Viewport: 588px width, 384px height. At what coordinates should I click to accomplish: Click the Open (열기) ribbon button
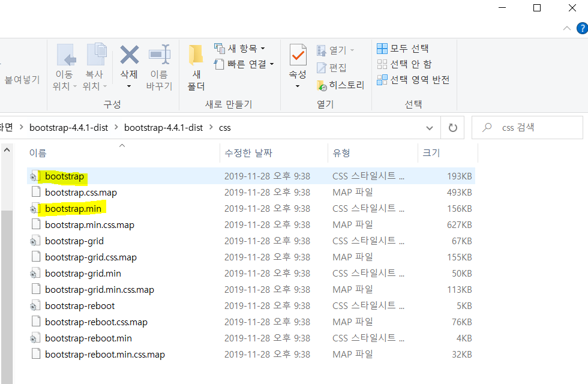[x=335, y=50]
